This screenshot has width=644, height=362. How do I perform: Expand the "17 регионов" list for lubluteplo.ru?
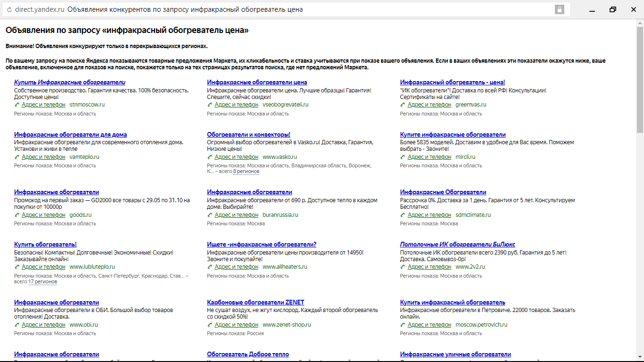42,282
